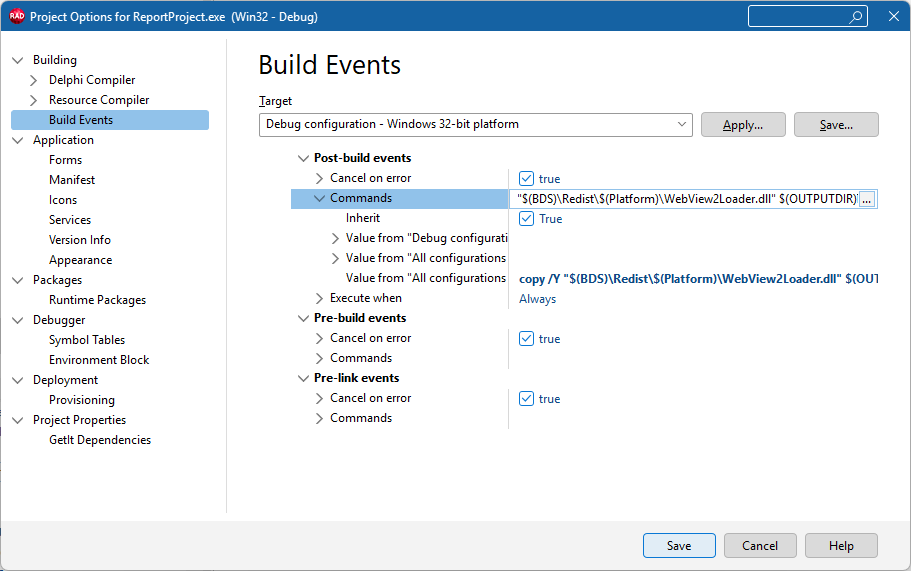The width and height of the screenshot is (911, 571).
Task: Collapse the Pre-build events group
Action: point(303,318)
